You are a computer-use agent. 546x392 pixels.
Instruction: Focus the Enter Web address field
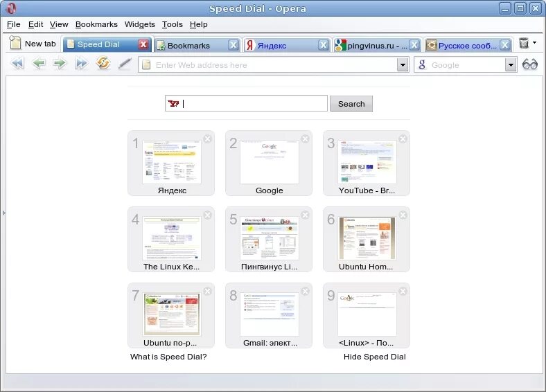pos(274,64)
